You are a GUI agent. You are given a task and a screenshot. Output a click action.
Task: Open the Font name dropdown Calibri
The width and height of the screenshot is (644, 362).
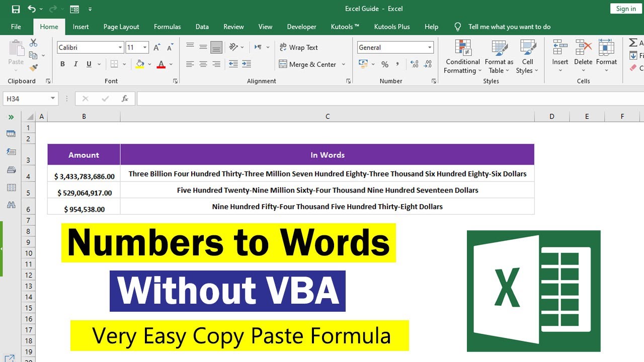[120, 47]
